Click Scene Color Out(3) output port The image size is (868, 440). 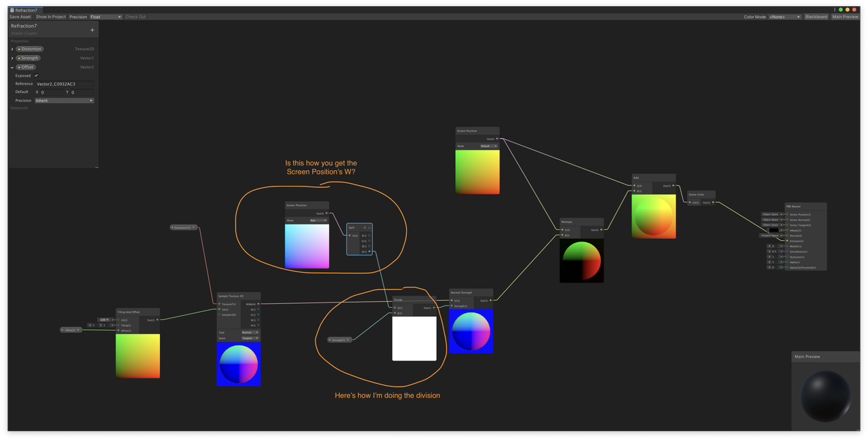pyautogui.click(x=713, y=202)
